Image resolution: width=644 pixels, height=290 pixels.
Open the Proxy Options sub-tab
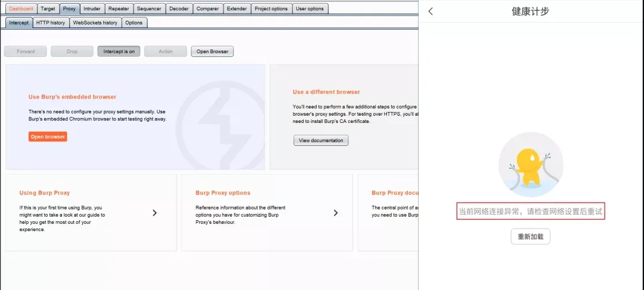click(134, 23)
